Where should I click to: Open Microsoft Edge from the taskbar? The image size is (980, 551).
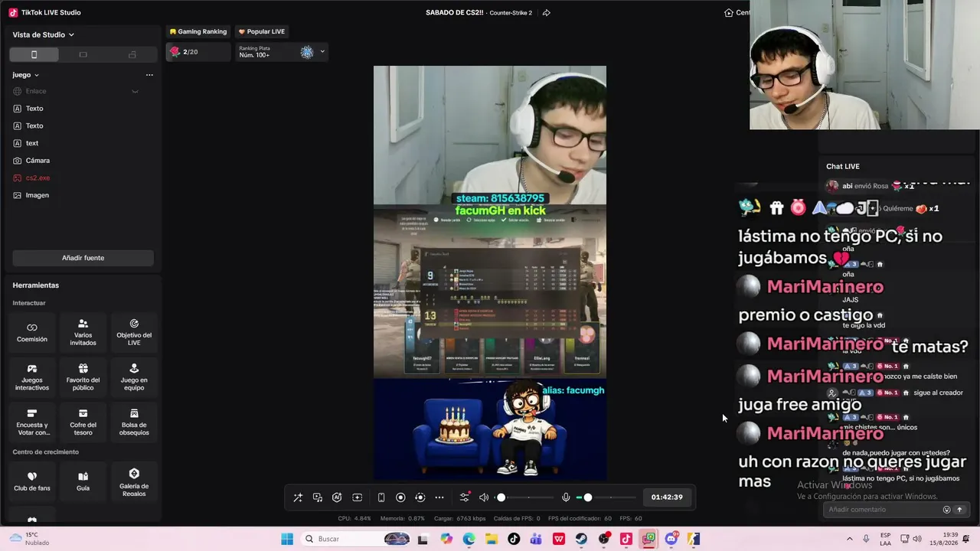469,539
